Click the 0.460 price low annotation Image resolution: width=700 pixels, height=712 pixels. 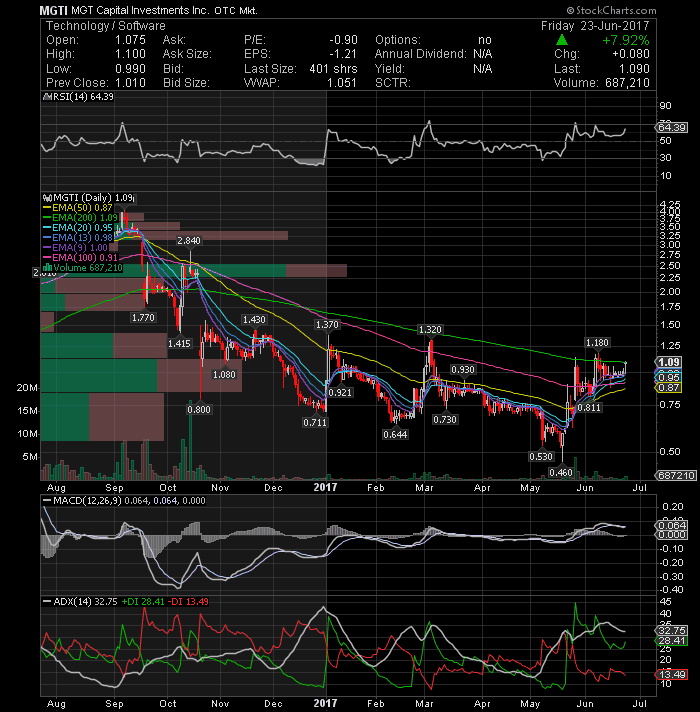pyautogui.click(x=561, y=473)
